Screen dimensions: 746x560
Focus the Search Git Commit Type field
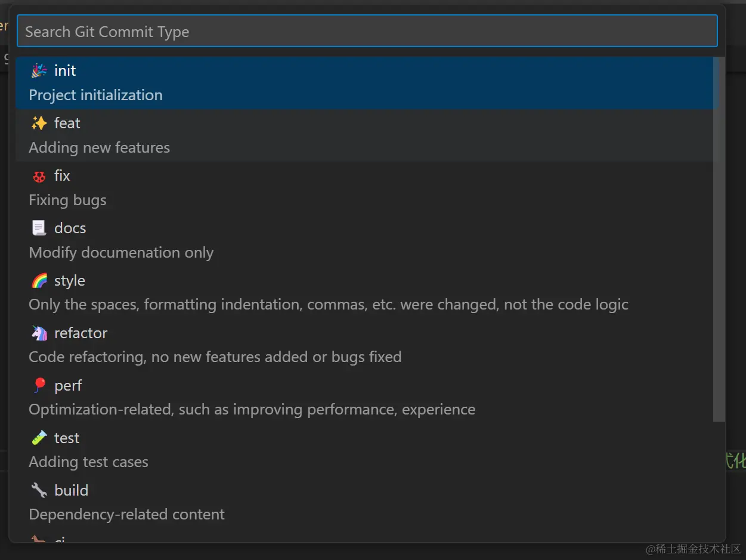click(367, 32)
